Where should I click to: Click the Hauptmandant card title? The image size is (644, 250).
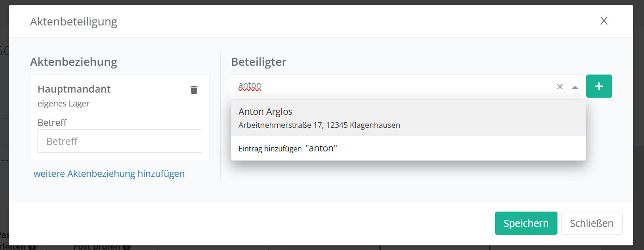[74, 89]
